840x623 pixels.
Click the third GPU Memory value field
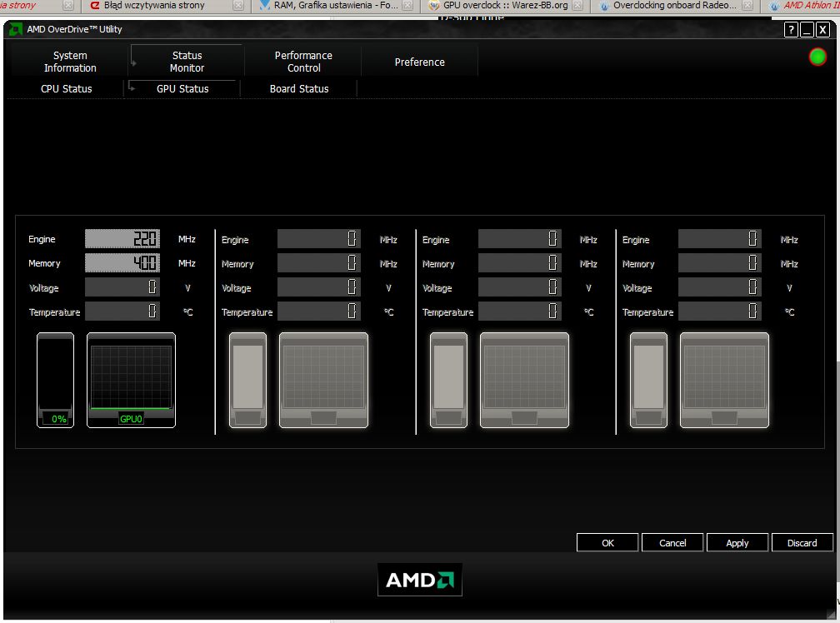(x=520, y=263)
